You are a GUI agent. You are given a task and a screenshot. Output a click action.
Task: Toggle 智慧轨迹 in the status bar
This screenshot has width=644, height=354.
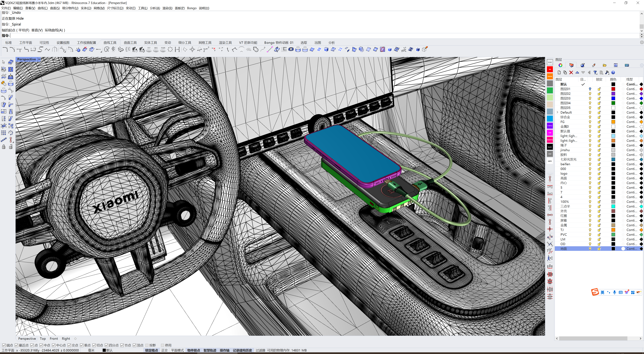click(210, 350)
